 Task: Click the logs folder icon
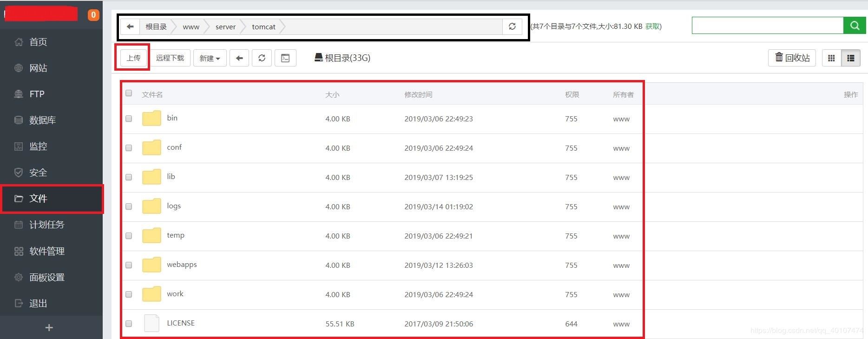pyautogui.click(x=151, y=206)
